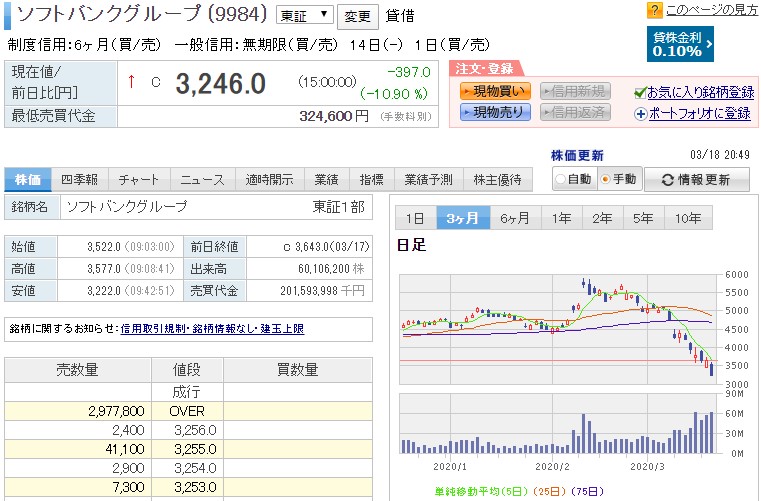
Task: Open the 貸株金利 0.10% banner
Action: click(x=680, y=44)
